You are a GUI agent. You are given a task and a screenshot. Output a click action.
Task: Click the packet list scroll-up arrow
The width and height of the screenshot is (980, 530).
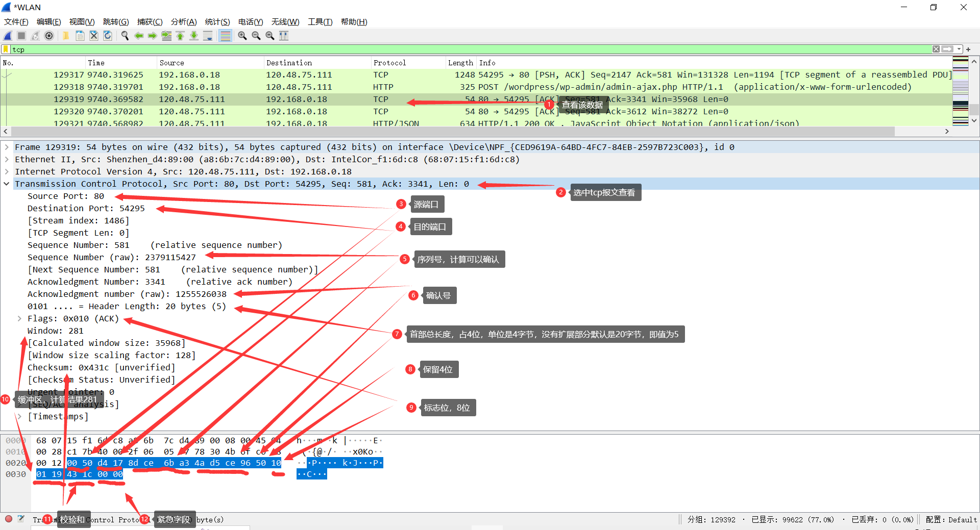pyautogui.click(x=974, y=62)
